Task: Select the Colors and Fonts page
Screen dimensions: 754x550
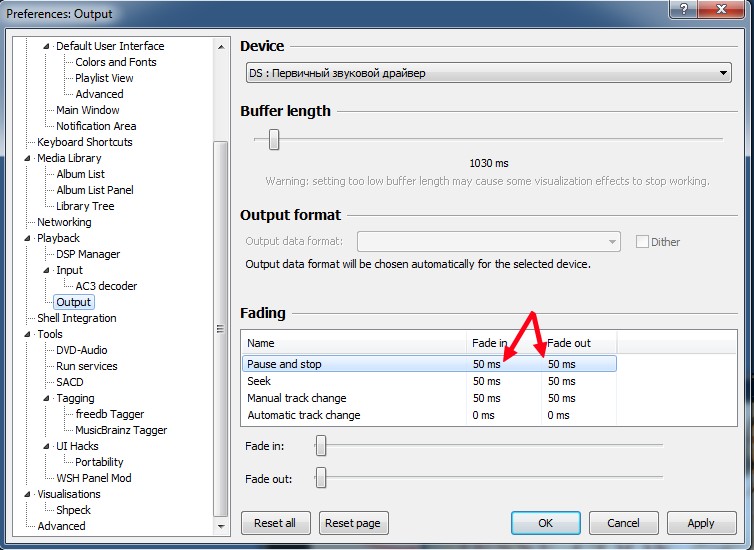Action: tap(115, 62)
